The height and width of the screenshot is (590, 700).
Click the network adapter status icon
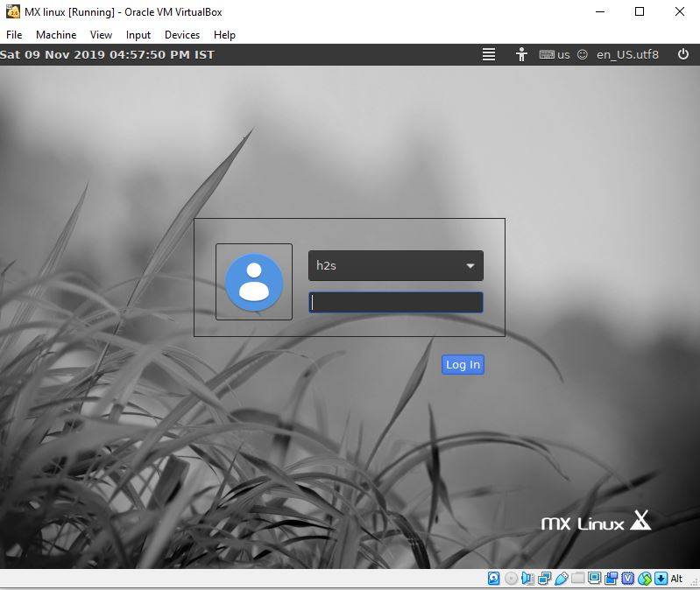click(x=544, y=579)
